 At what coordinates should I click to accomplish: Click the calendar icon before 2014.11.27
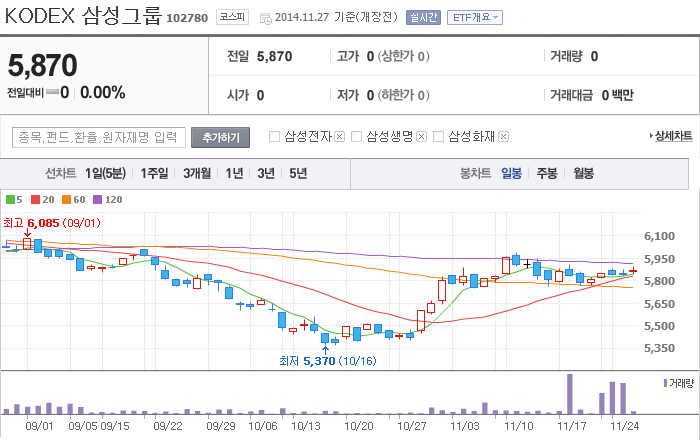click(x=265, y=19)
